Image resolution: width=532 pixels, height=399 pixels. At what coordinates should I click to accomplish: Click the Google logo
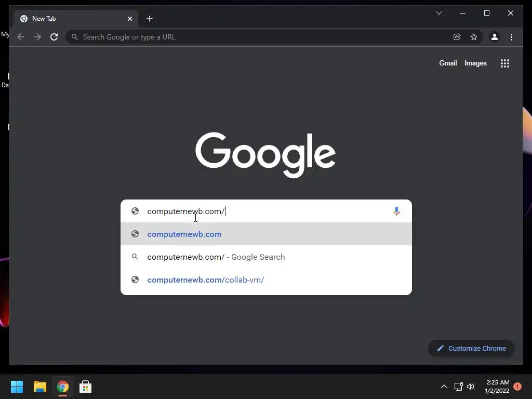[x=265, y=154]
